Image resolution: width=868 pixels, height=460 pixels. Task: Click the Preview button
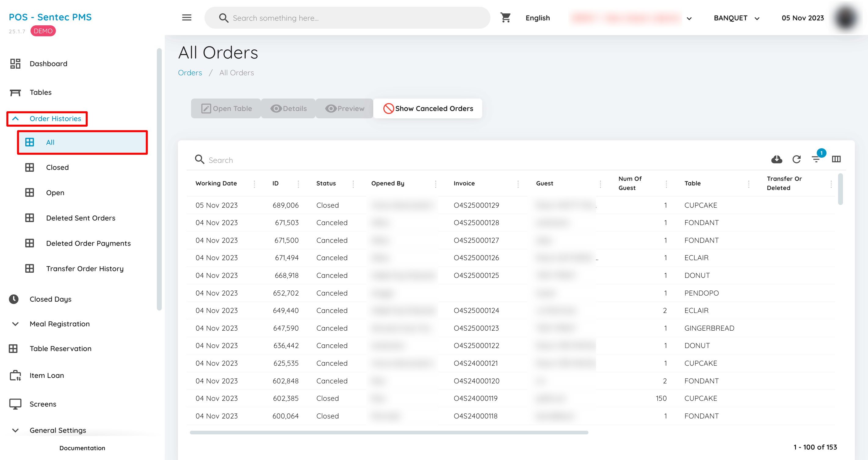[345, 108]
